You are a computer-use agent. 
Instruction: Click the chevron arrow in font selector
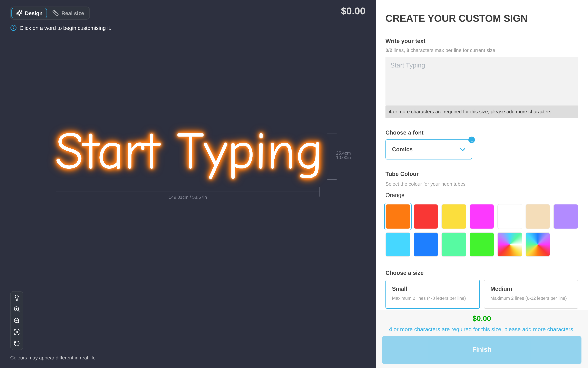pos(463,149)
